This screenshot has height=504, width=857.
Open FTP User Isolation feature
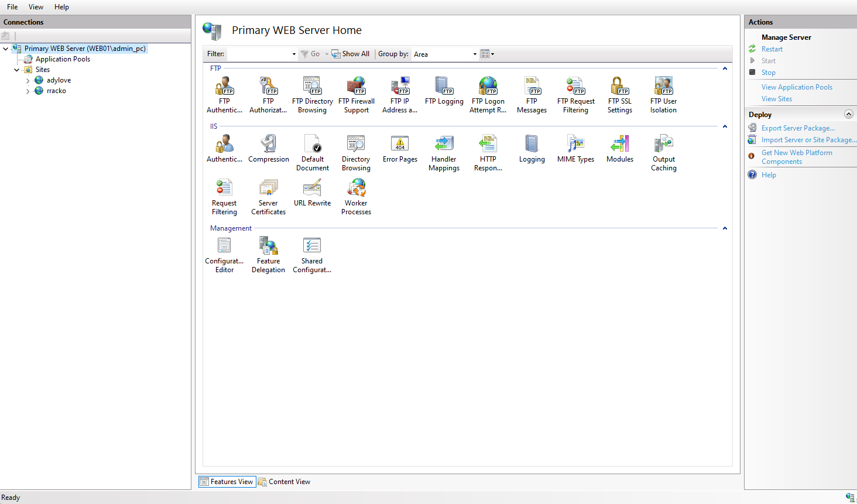point(663,95)
